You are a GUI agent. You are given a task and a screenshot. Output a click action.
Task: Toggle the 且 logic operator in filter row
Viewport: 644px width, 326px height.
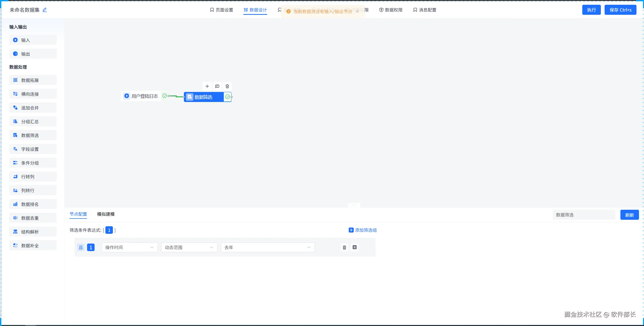pos(81,248)
